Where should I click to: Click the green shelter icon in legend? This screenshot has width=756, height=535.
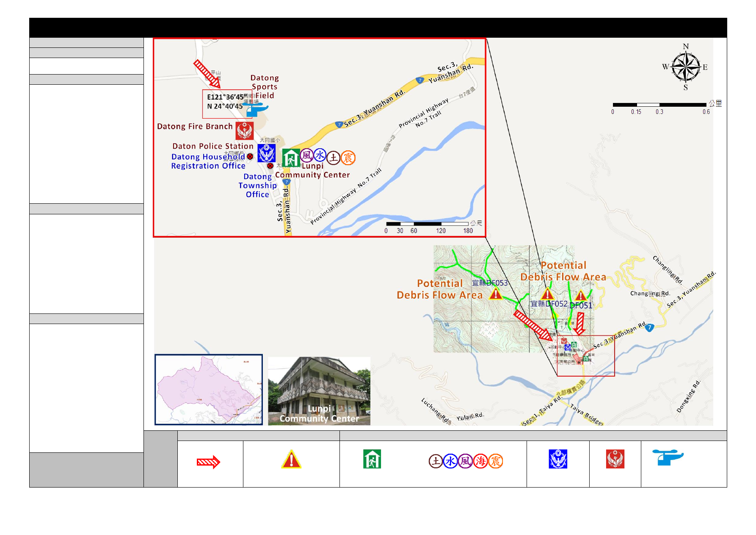372,459
